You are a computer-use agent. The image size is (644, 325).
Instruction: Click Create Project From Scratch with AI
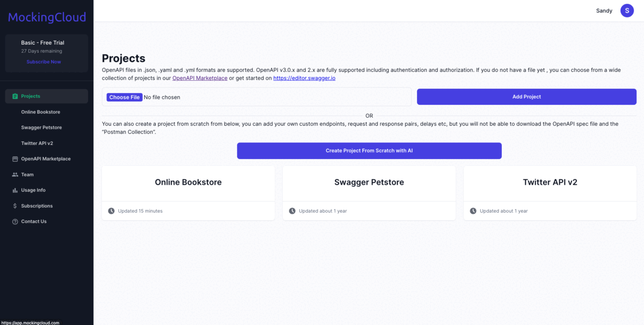point(369,150)
